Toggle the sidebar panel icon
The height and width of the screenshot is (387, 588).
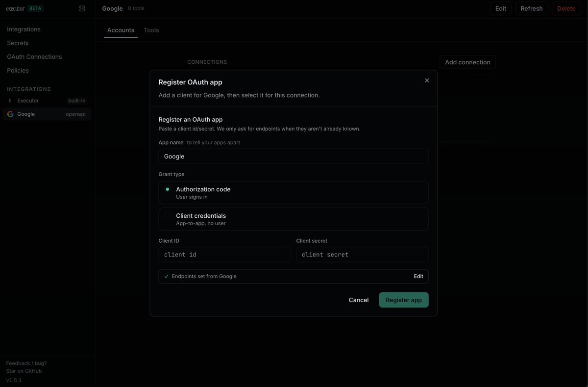pos(82,8)
